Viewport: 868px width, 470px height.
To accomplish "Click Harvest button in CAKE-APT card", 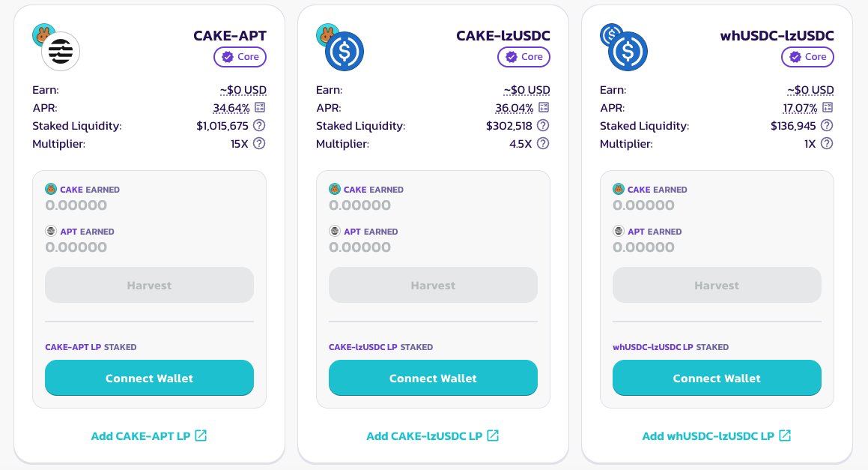I will point(149,286).
